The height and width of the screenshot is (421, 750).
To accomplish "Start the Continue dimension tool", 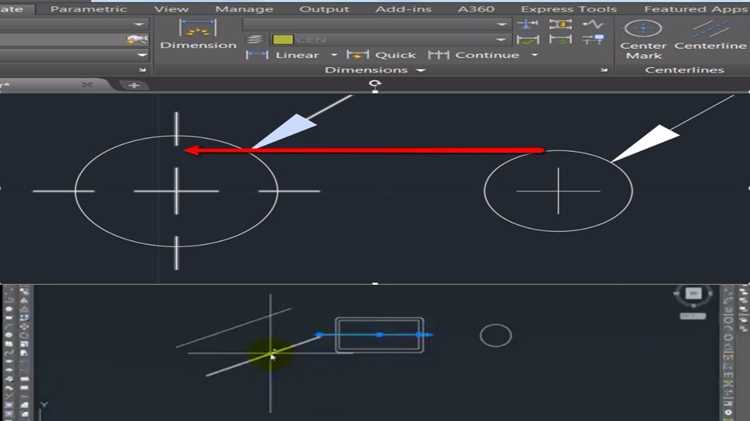I will (474, 55).
